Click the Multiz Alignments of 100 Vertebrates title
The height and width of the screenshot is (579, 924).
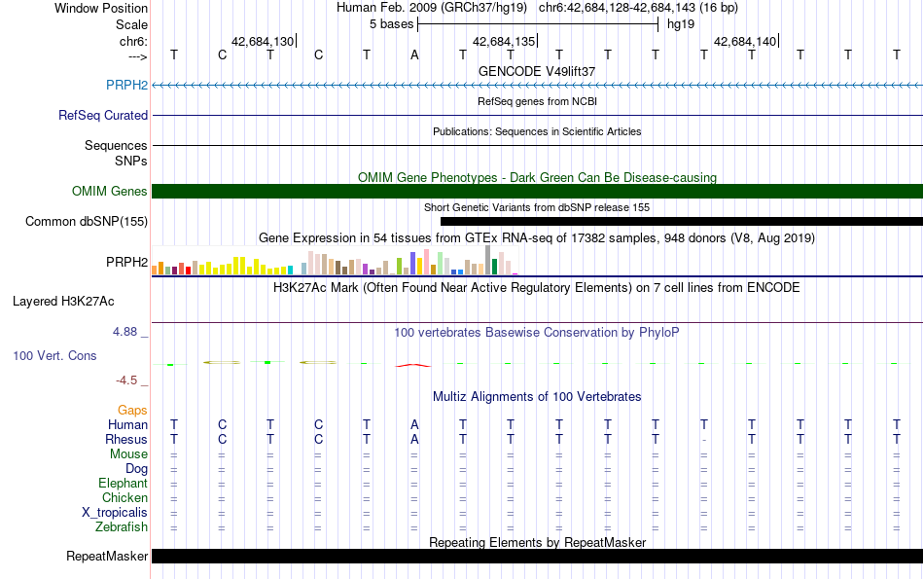coord(537,397)
